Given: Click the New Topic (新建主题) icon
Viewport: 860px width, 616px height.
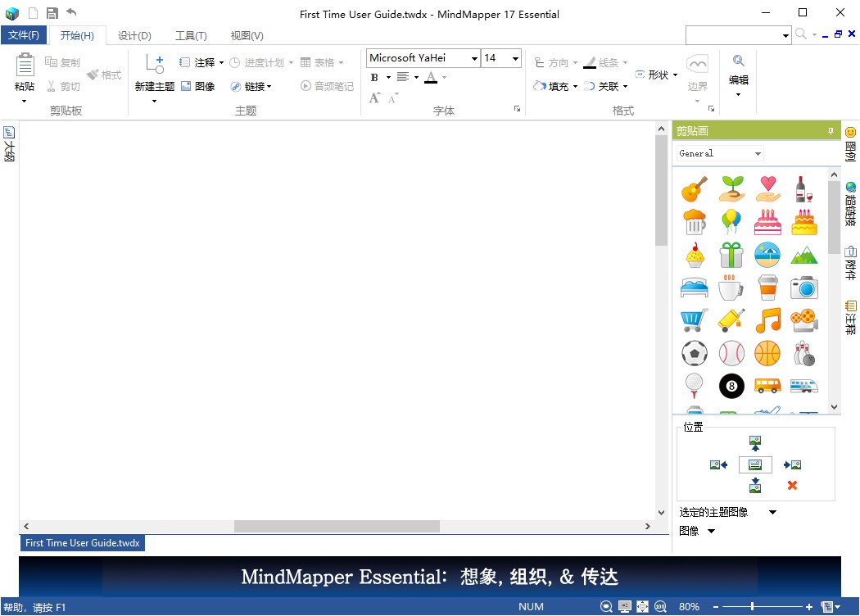Looking at the screenshot, I should coord(155,64).
